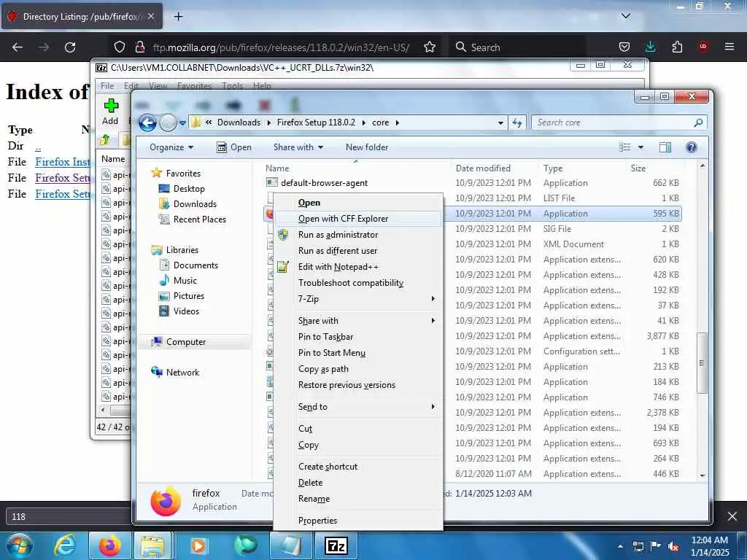The height and width of the screenshot is (560, 747).
Task: Click the large firefox application thumbnail
Action: (166, 500)
